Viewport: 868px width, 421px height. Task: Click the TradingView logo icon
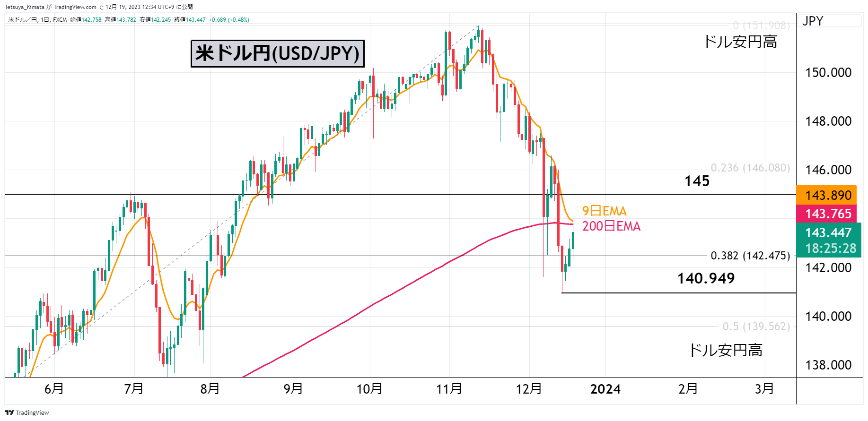9,412
